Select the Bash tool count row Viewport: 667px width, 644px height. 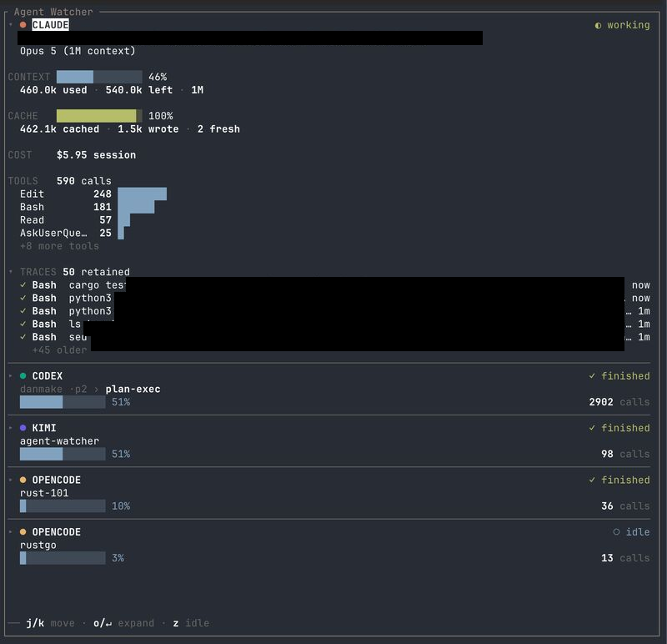click(87, 207)
